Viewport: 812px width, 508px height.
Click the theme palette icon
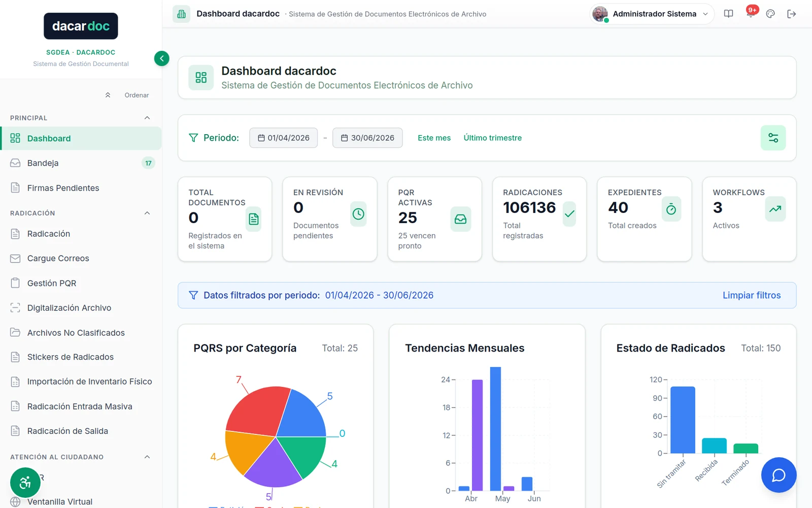pyautogui.click(x=770, y=14)
